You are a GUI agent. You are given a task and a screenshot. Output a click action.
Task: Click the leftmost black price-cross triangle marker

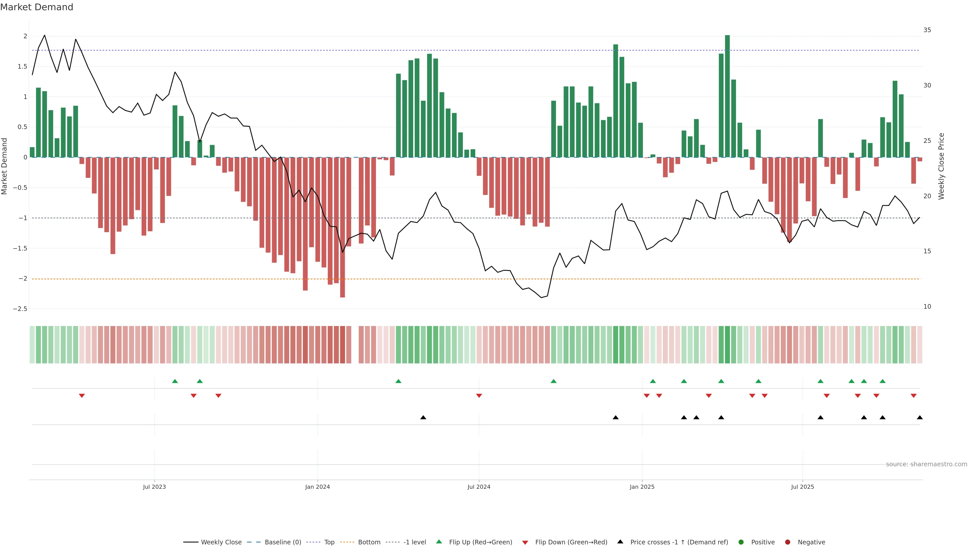(x=423, y=417)
